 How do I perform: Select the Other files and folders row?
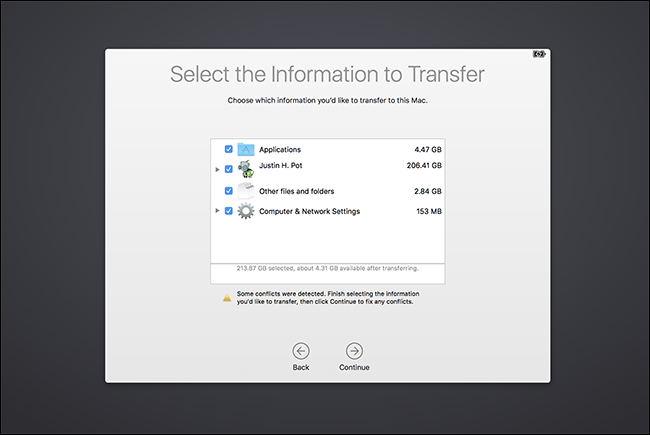[x=327, y=191]
